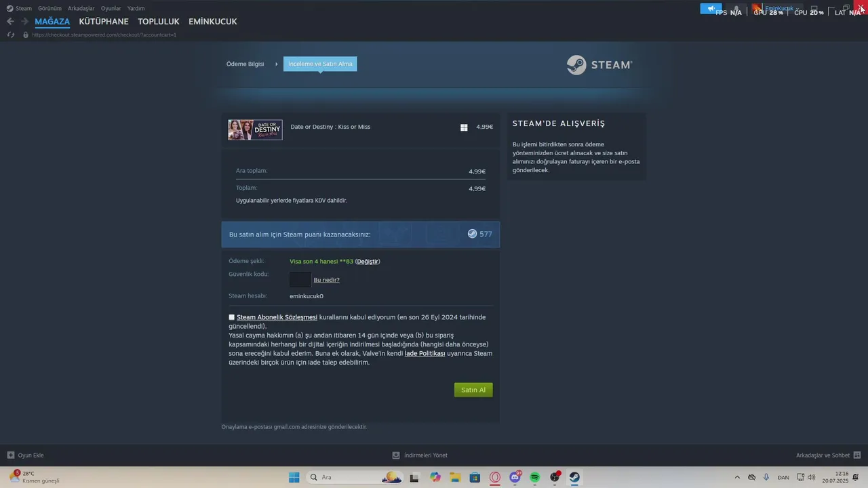Open the EminKucuk account dropdown
The image size is (868, 488).
pos(778,9)
